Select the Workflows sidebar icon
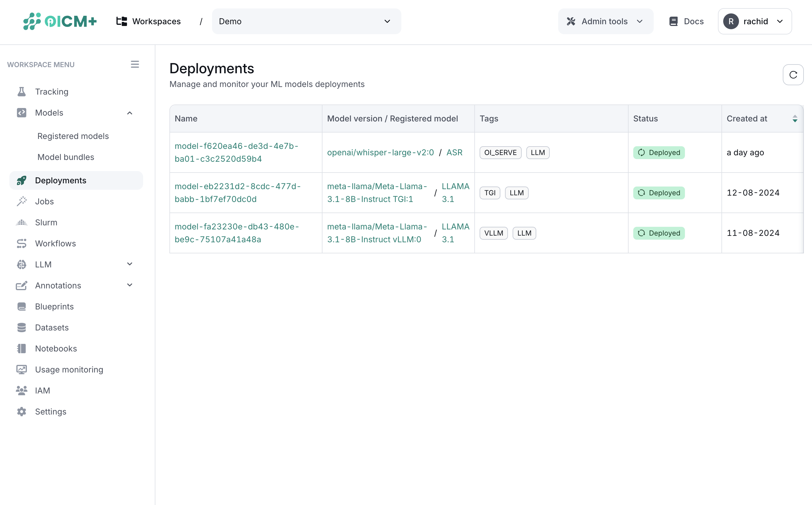The width and height of the screenshot is (812, 505). [x=21, y=243]
